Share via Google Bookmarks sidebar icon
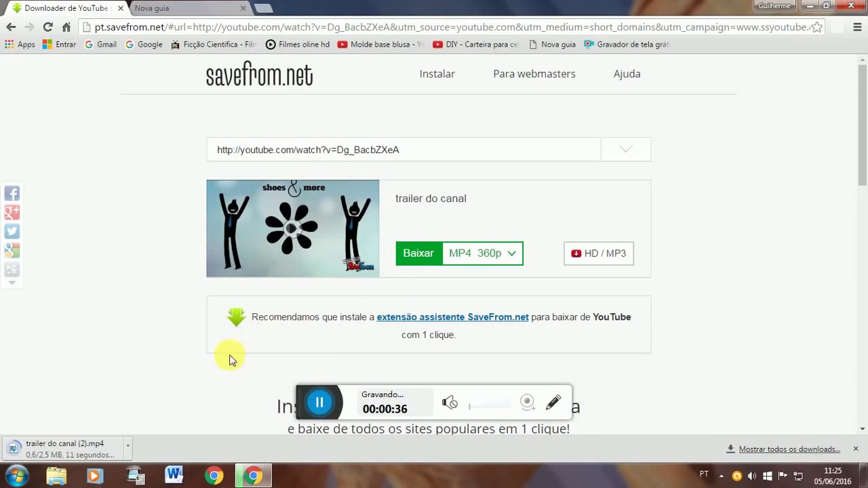Screen dimensions: 868x488 (12, 251)
